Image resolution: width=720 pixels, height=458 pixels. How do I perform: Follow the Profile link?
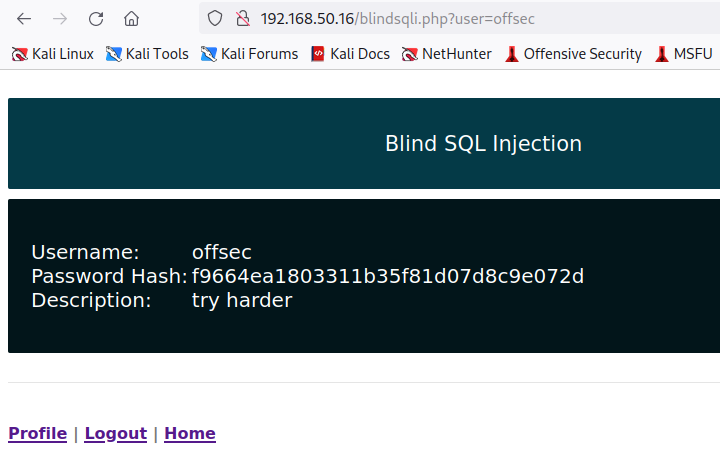click(37, 434)
